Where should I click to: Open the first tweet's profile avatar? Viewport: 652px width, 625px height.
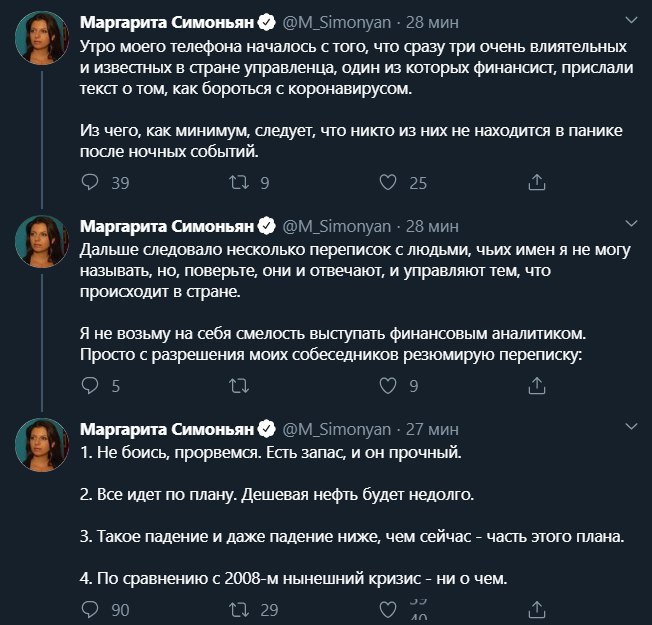click(x=42, y=38)
